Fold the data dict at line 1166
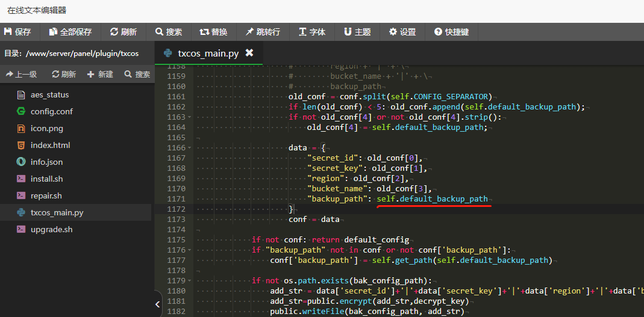This screenshot has width=644, height=317. click(189, 147)
